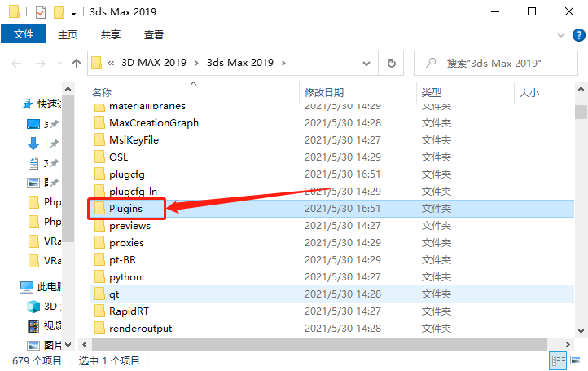Refresh the current folder view
Image resolution: width=588 pixels, height=371 pixels.
(391, 63)
